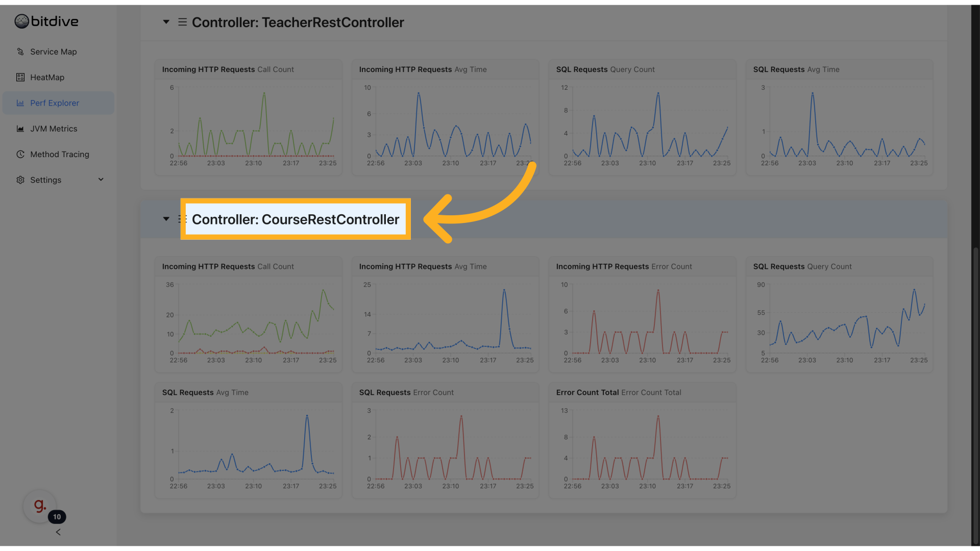Screen dimensions: 980x551
Task: Open TeacherRestController HTTP Call Count chart
Action: tap(249, 117)
